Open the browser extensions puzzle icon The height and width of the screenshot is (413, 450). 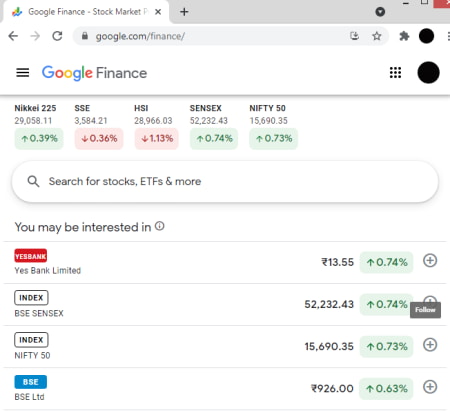click(404, 36)
